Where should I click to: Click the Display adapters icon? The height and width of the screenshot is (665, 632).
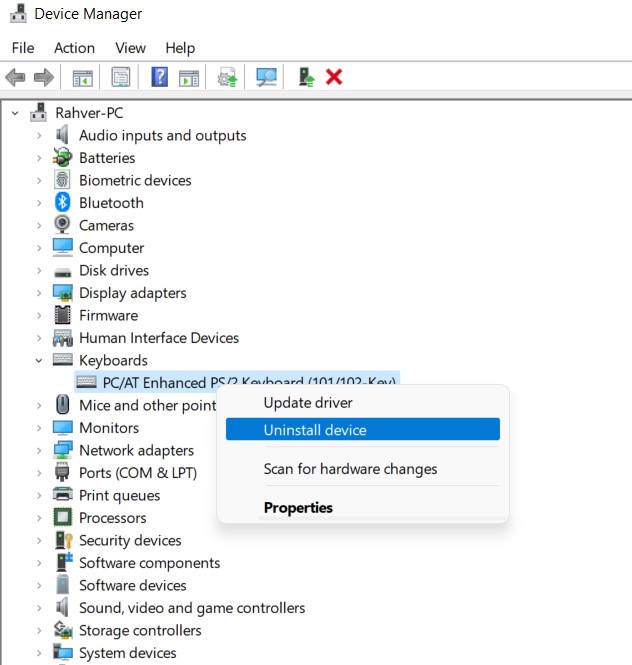tap(63, 293)
